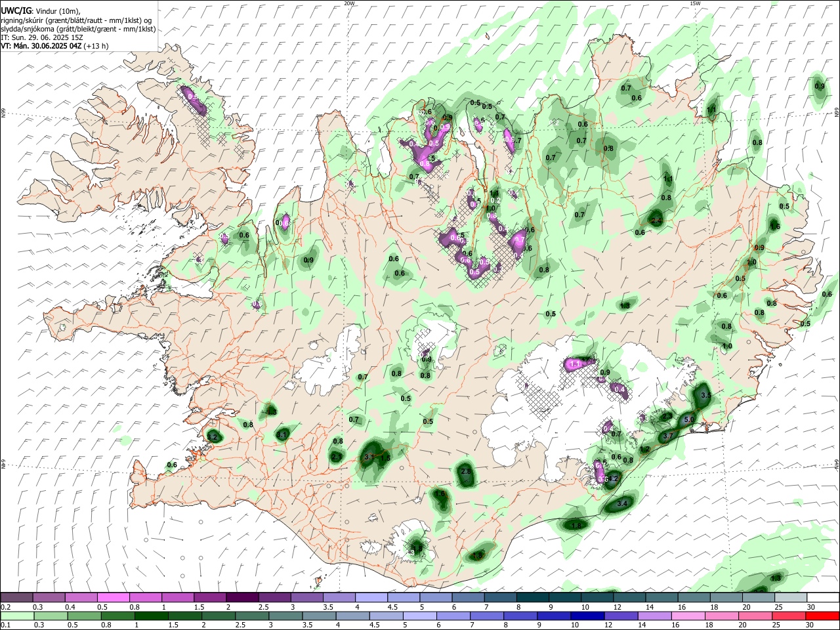The width and height of the screenshot is (840, 630).
Task: Click the '2.8' precipitation value in south Iceland
Action: [466, 471]
